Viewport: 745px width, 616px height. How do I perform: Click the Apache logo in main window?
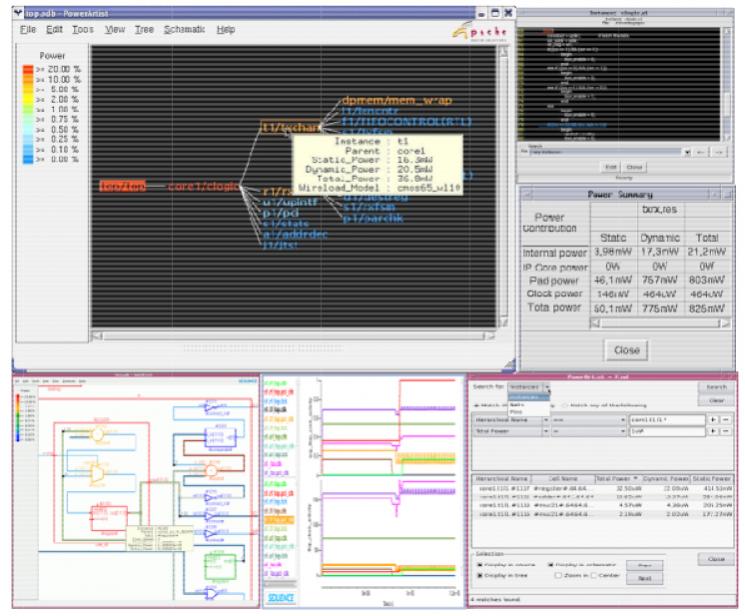pos(480,32)
